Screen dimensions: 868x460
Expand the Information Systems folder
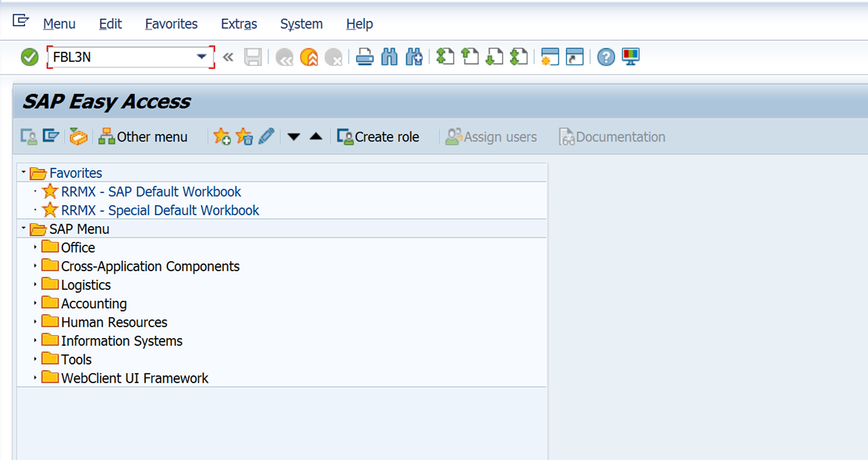pos(36,340)
